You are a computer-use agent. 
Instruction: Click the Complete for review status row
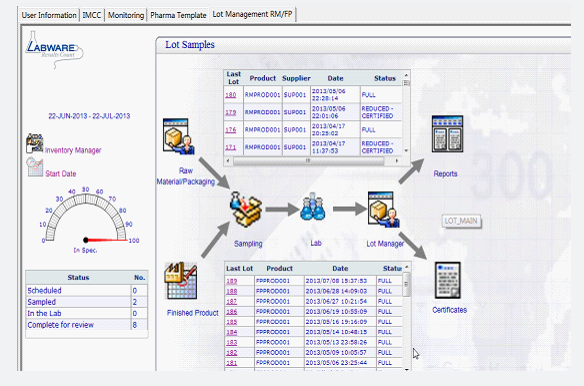point(86,325)
